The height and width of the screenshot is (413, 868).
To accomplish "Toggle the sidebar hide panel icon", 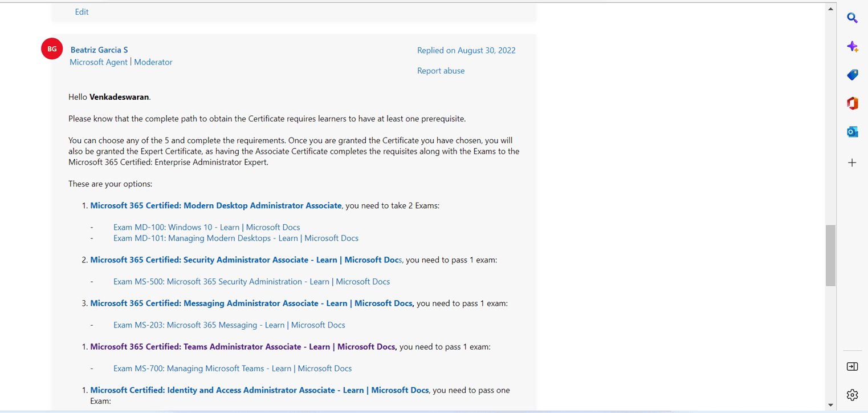I will tap(852, 366).
